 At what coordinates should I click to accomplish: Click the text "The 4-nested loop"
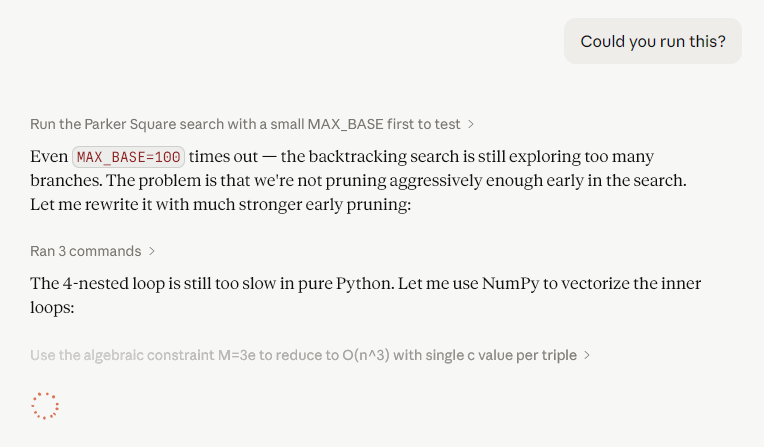coord(98,283)
